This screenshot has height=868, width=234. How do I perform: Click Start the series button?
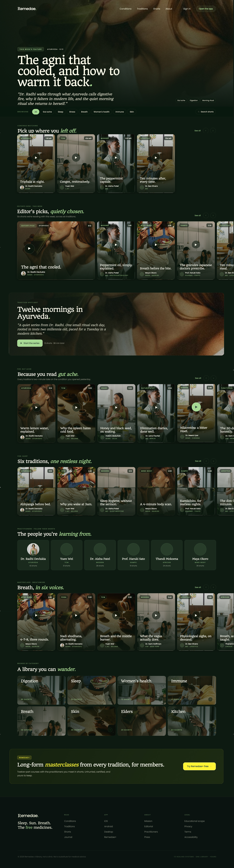click(x=30, y=343)
